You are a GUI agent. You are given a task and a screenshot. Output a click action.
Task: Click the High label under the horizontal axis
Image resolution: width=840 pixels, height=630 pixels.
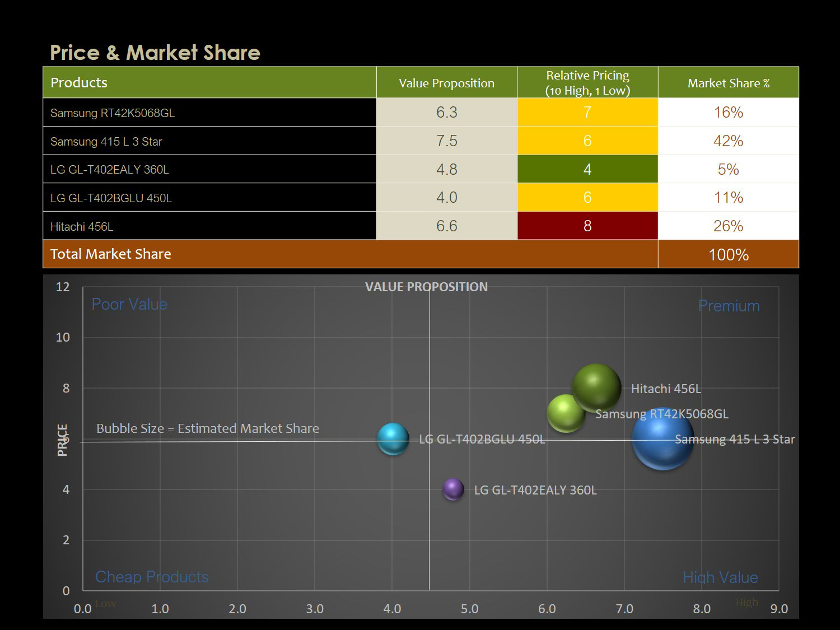[x=747, y=602]
